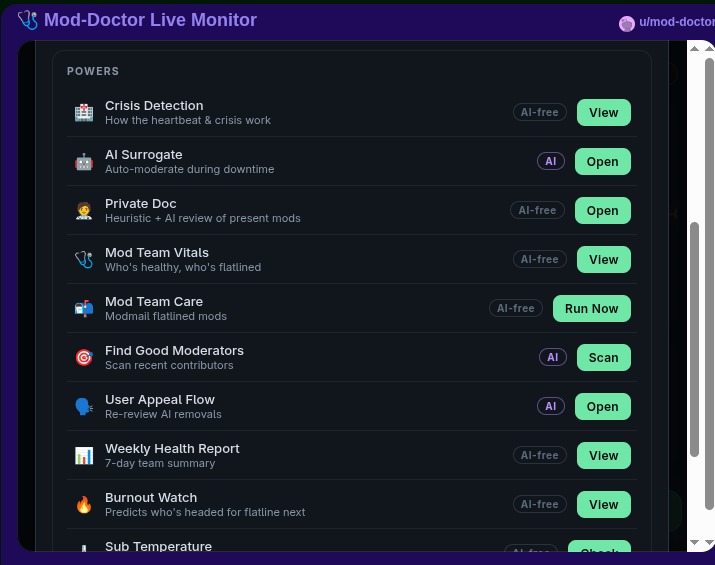Click 'Auto-moderate during downtime' description

click(x=190, y=169)
